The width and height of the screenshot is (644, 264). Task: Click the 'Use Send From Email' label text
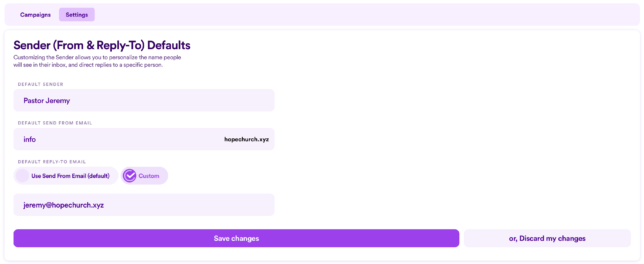coord(70,176)
